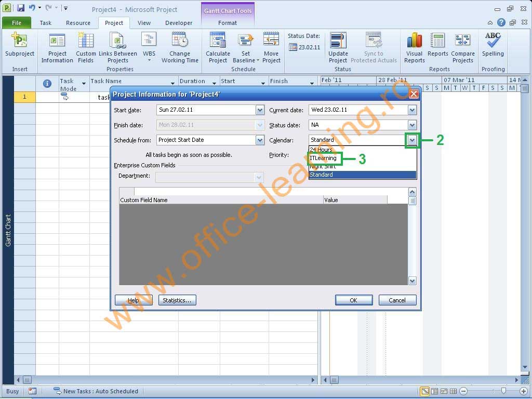Open the Finish column filter arrow
The width and height of the screenshot is (532, 399).
[x=312, y=84]
